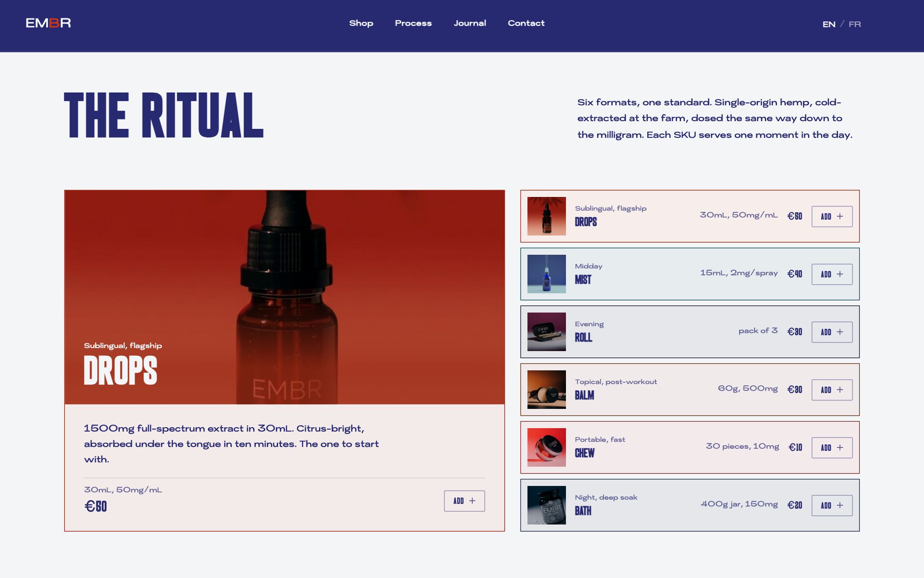
Task: Add Chew to cart
Action: point(832,448)
